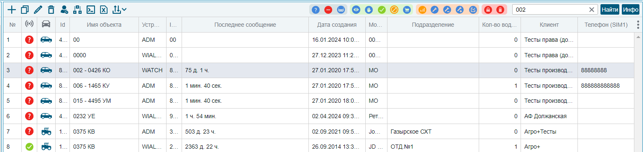Click the user settings icon
Viewport: 644px width, 152px height.
point(64,9)
